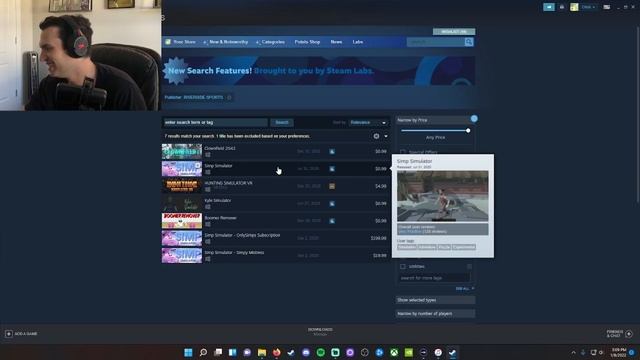
Task: Click the $4.99 price of HUNTING SIMULATOR VR
Action: click(380, 186)
